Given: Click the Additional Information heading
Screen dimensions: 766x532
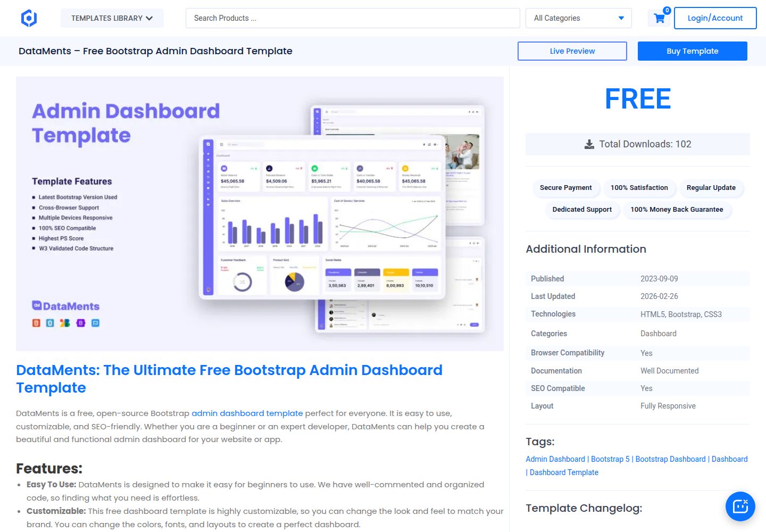Looking at the screenshot, I should coord(586,249).
